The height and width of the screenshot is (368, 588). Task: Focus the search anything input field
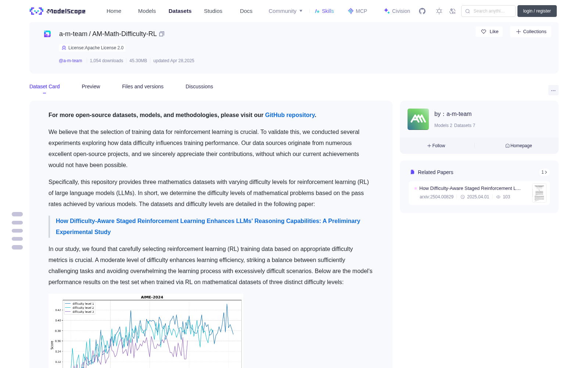coord(488,11)
